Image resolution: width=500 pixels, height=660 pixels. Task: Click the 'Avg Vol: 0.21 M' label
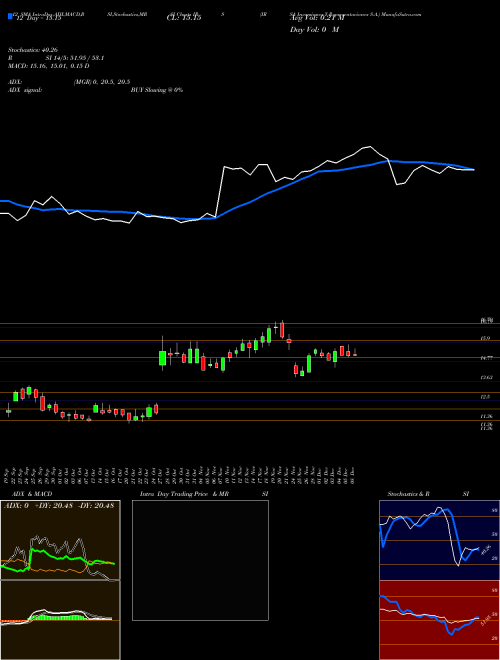[317, 18]
